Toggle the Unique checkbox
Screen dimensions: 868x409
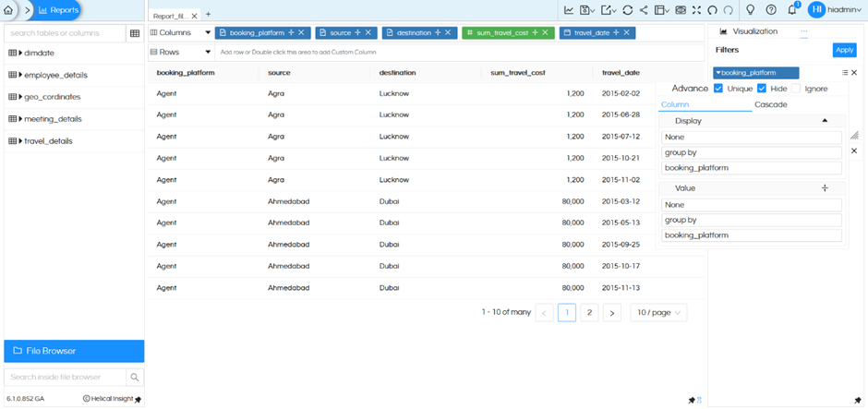pyautogui.click(x=719, y=89)
